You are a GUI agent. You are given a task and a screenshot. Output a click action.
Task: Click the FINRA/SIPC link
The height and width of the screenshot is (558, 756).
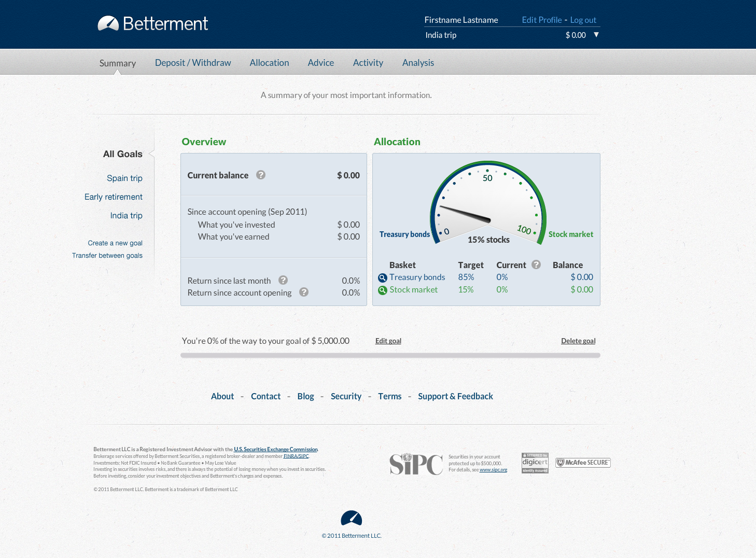tap(296, 456)
